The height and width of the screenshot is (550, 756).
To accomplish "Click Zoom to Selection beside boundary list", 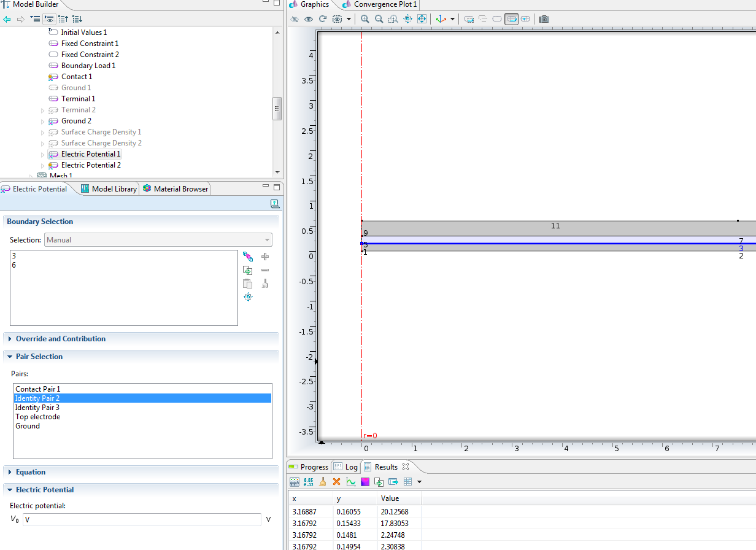I will pyautogui.click(x=248, y=297).
